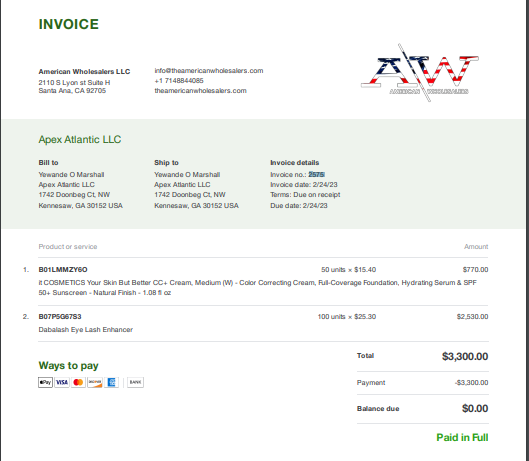
Task: Click the American Express card icon
Action: click(111, 382)
